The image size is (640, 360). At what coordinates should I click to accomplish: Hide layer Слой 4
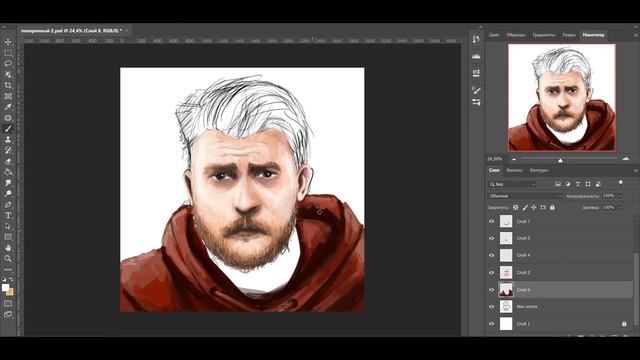(x=491, y=255)
